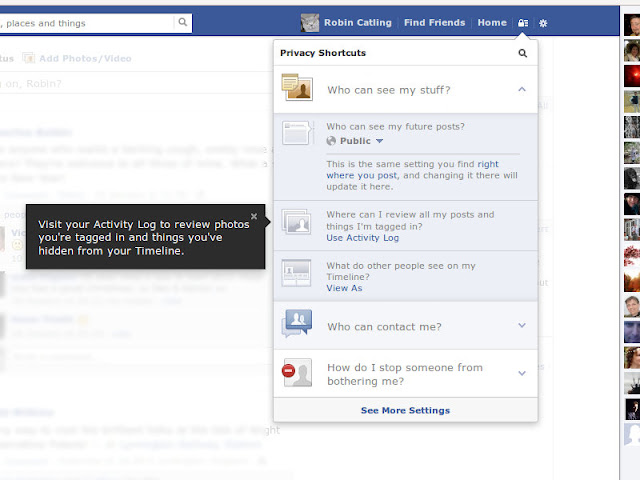
Task: Click the globe icon beside Public
Action: pos(331,141)
